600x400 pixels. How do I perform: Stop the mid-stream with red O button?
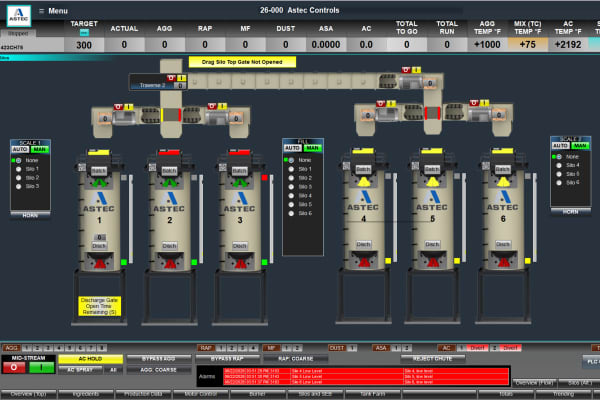click(x=14, y=367)
